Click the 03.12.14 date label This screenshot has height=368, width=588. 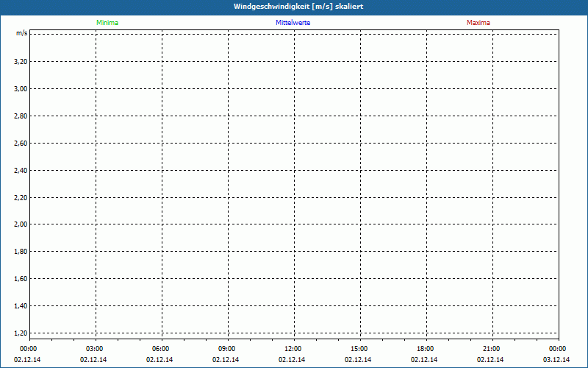(556, 360)
